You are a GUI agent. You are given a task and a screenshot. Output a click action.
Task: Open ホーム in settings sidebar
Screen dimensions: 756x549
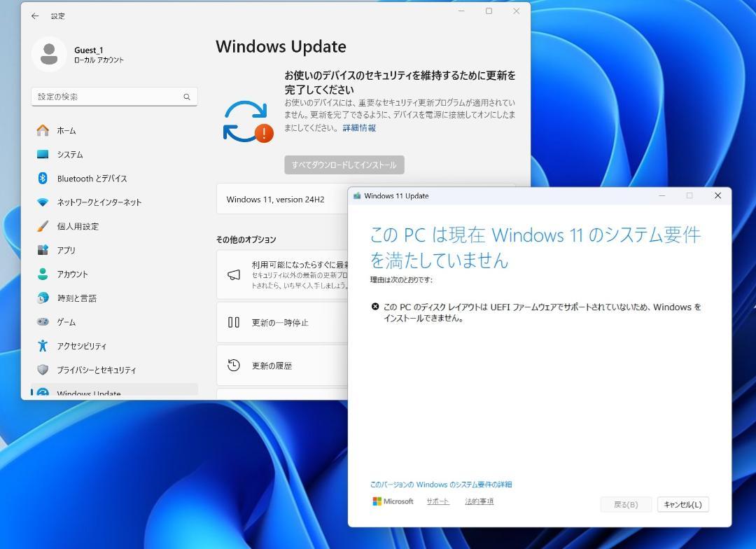[114, 130]
